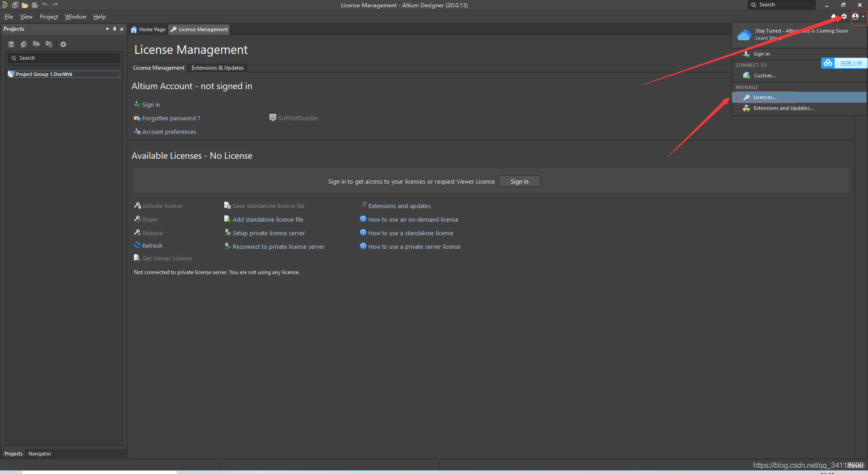This screenshot has height=474, width=868.
Task: Click the Setup private license server icon
Action: (x=228, y=232)
